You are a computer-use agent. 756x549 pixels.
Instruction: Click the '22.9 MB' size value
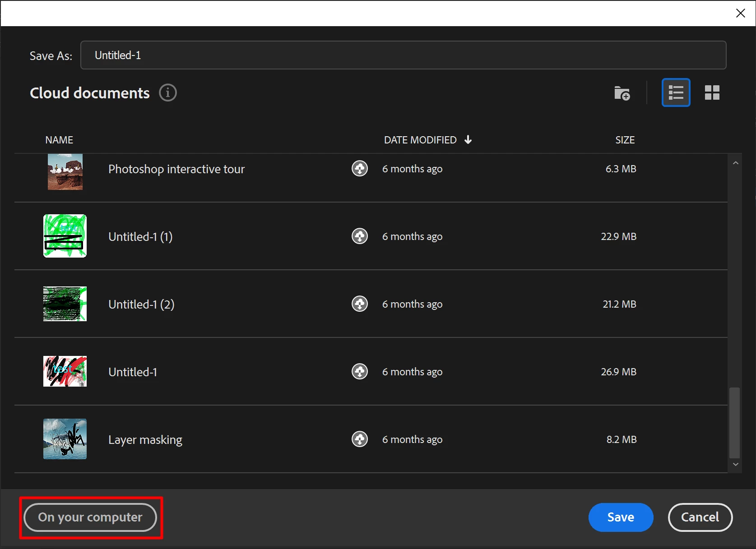pyautogui.click(x=618, y=236)
